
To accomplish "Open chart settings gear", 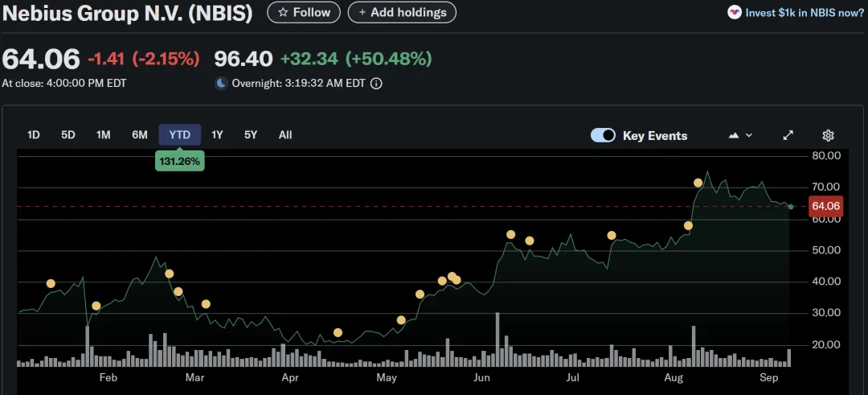I will [828, 135].
